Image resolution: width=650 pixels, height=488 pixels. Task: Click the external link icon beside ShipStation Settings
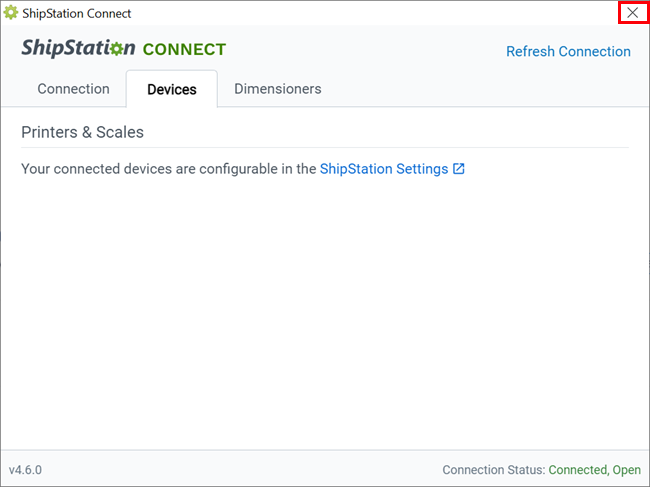click(x=458, y=169)
